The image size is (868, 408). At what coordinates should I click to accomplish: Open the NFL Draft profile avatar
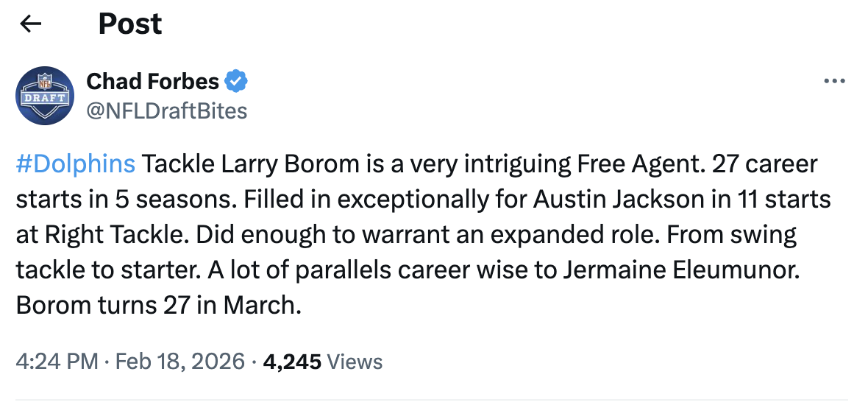(x=45, y=96)
